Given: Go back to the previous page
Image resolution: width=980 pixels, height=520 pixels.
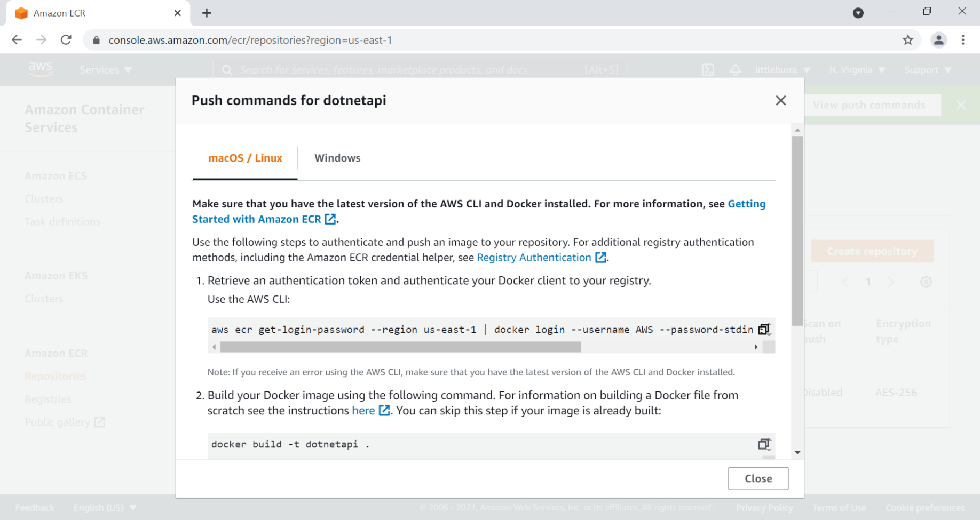Looking at the screenshot, I should tap(17, 40).
